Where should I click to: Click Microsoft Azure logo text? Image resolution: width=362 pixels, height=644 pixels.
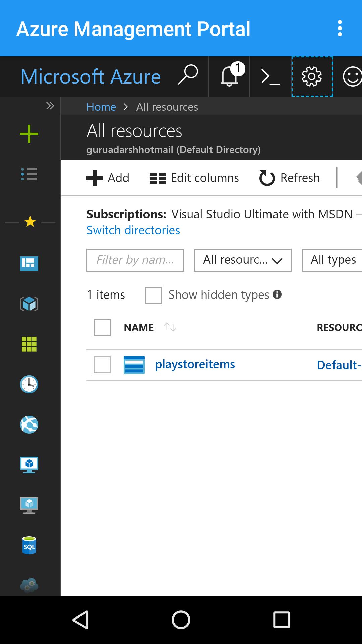[x=90, y=76]
